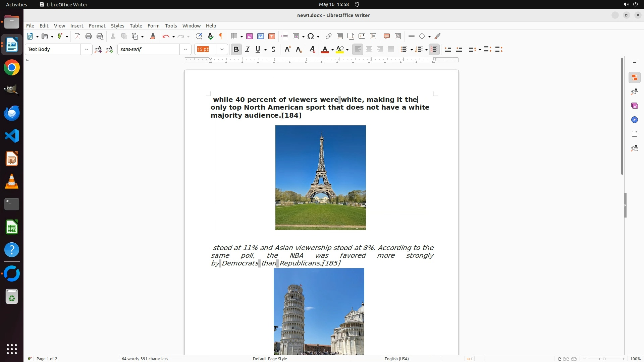Toggle bold formatting off

[x=236, y=49]
